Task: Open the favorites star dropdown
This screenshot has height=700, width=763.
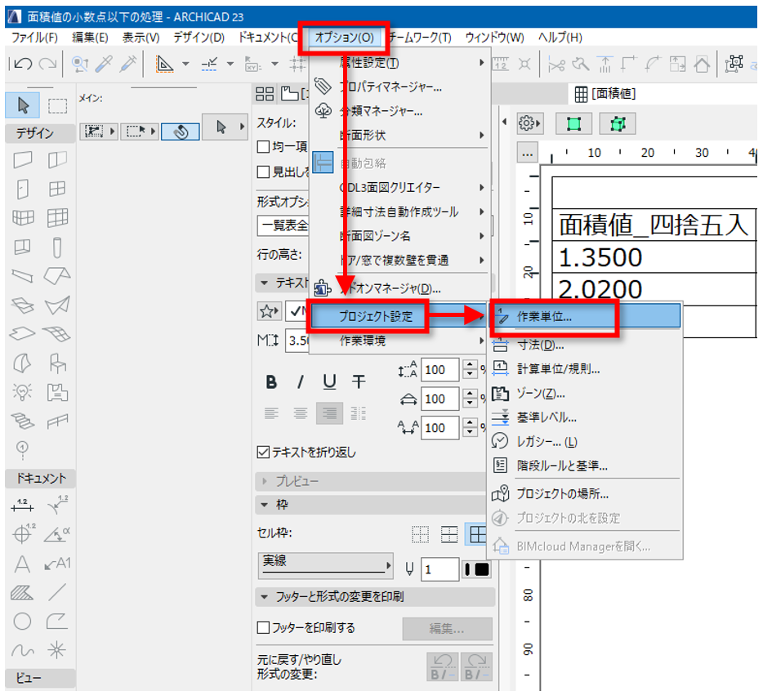Action: point(269,311)
